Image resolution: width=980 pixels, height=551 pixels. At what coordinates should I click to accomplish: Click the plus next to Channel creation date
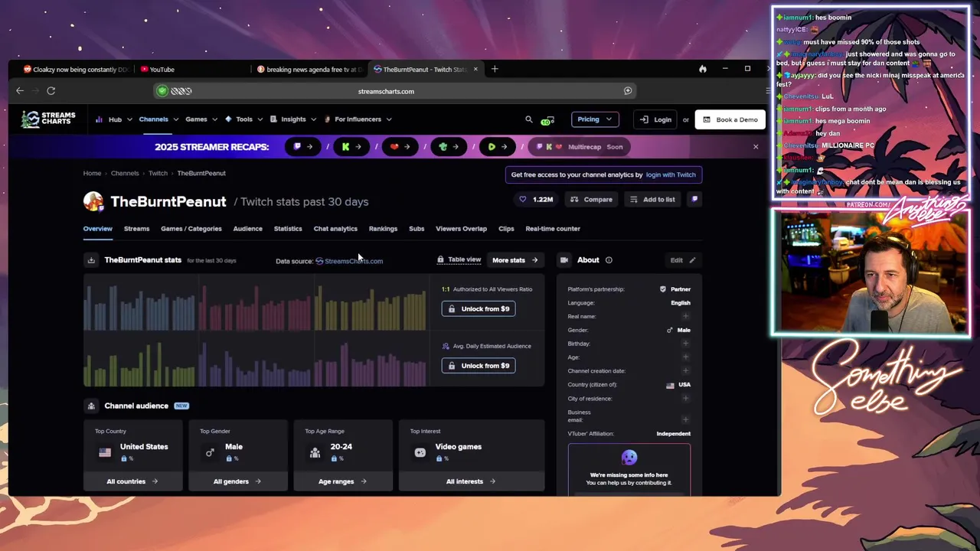pos(685,371)
